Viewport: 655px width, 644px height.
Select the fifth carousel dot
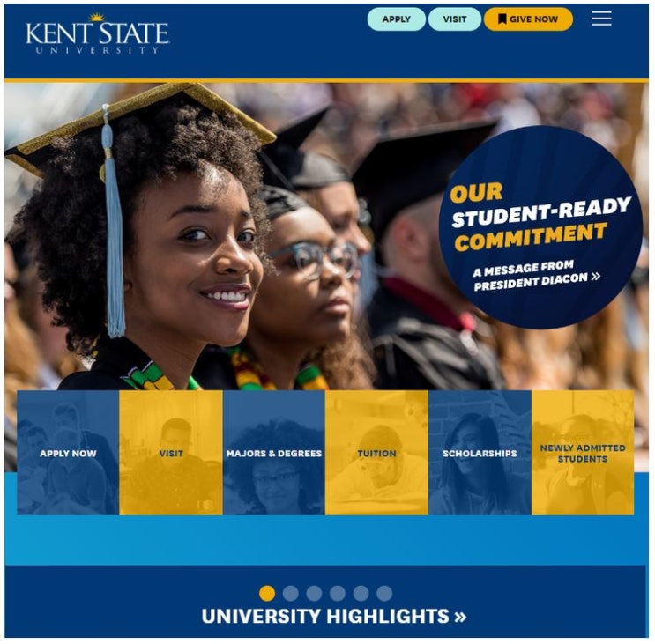click(361, 593)
